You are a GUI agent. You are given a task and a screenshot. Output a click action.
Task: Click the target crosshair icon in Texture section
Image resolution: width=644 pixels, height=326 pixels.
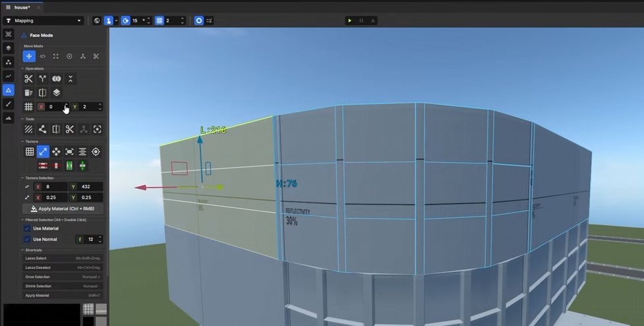point(96,152)
